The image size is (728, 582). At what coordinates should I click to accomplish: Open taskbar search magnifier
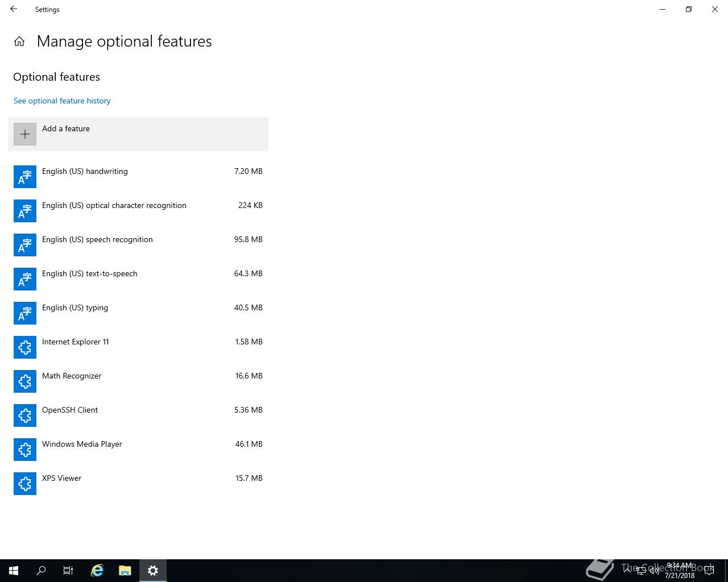click(41, 571)
